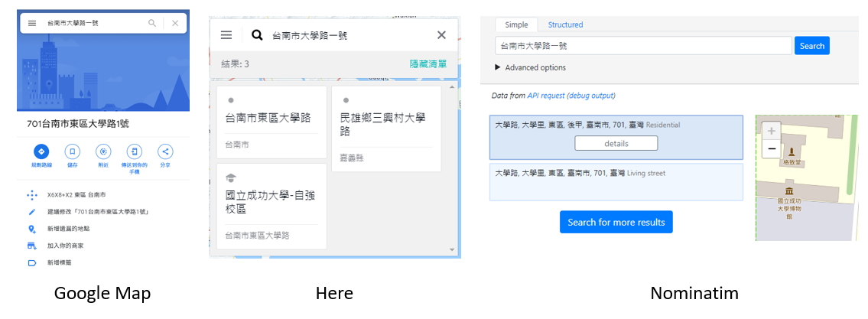
Task: Click the 隱藏清單 hide list link
Action: click(428, 63)
